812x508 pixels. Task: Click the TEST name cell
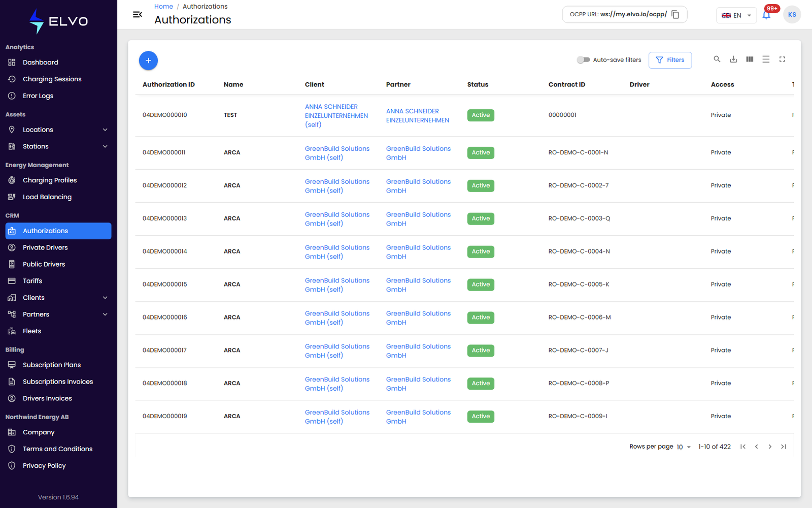(x=230, y=115)
